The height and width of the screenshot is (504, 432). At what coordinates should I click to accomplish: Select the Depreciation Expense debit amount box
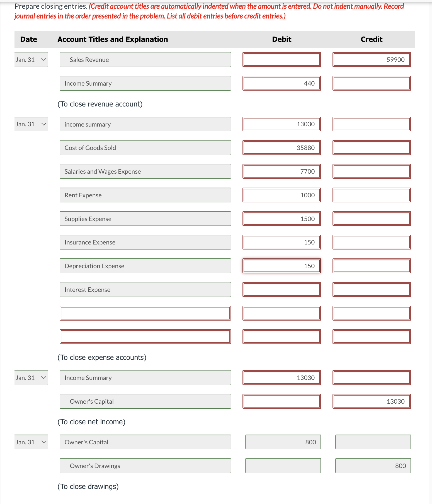(281, 266)
